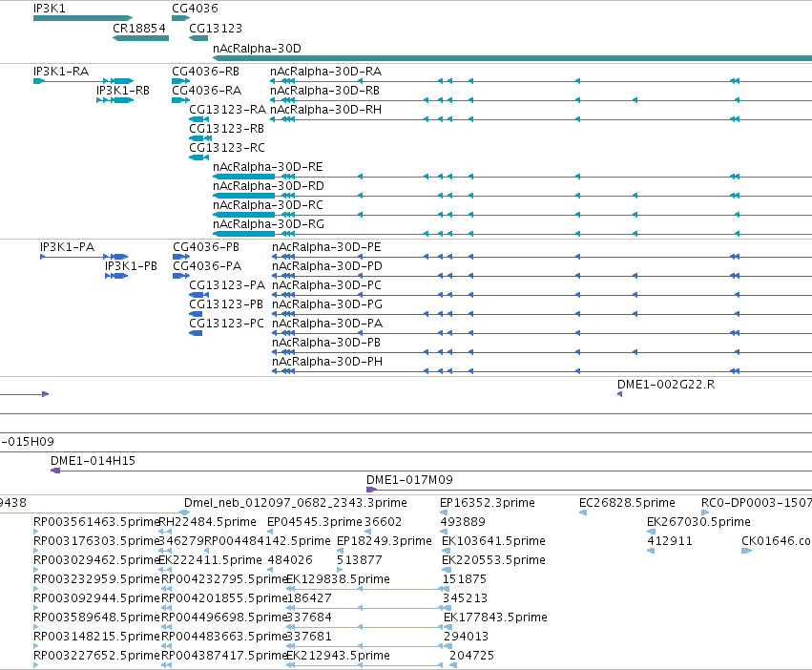Select the 36602 feature label
812x670 pixels.
point(383,522)
